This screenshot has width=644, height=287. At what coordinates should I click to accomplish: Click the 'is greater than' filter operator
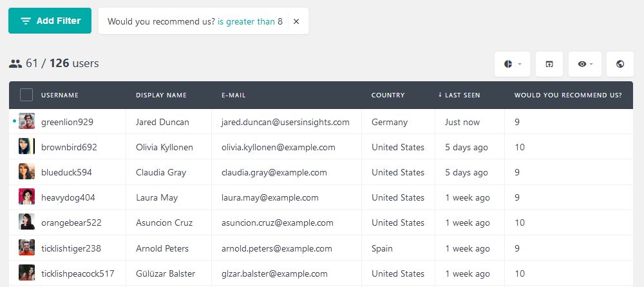point(246,21)
